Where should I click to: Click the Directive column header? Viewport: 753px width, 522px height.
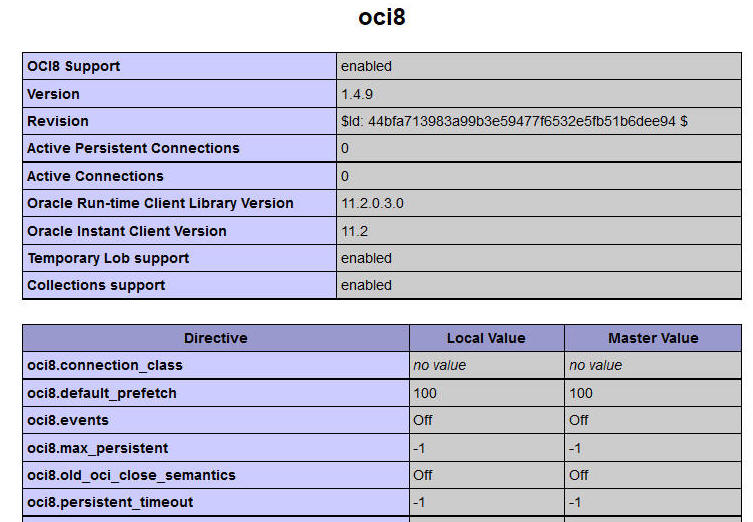(x=216, y=338)
